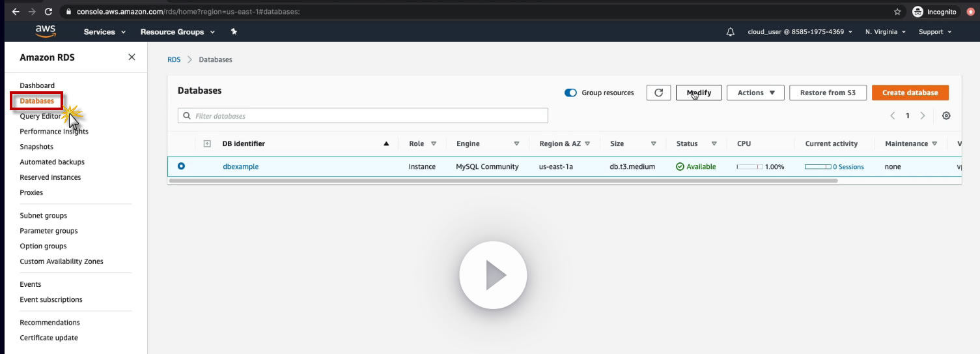Go to next page of databases
Image resolution: width=980 pixels, height=354 pixels.
[923, 115]
